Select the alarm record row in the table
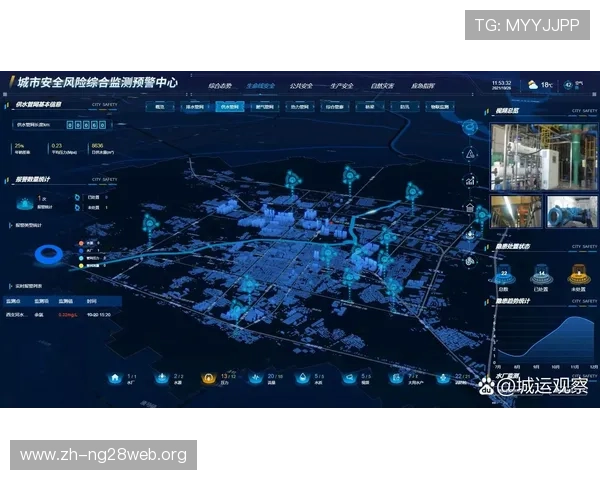 62,313
